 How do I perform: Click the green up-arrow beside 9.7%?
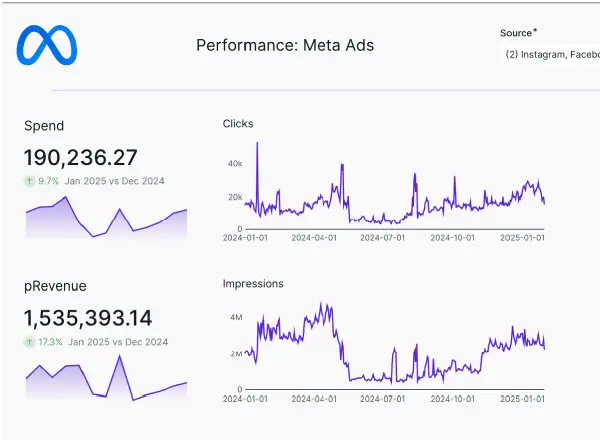30,181
